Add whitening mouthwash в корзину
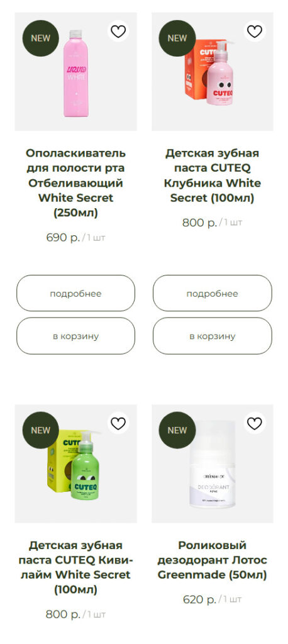The image size is (288, 644). pos(75,336)
